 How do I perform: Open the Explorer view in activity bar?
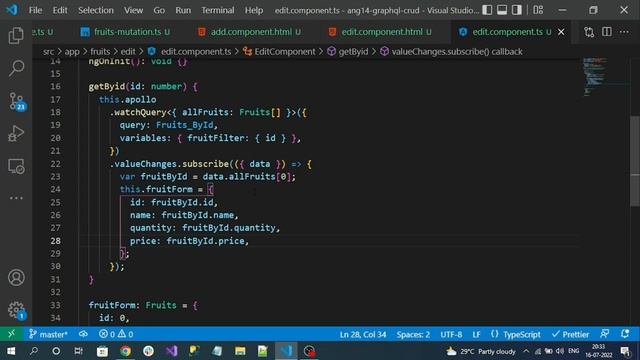tap(16, 36)
